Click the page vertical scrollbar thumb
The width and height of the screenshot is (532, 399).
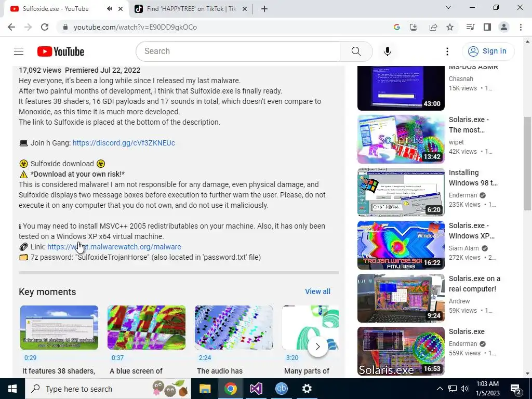click(527, 164)
